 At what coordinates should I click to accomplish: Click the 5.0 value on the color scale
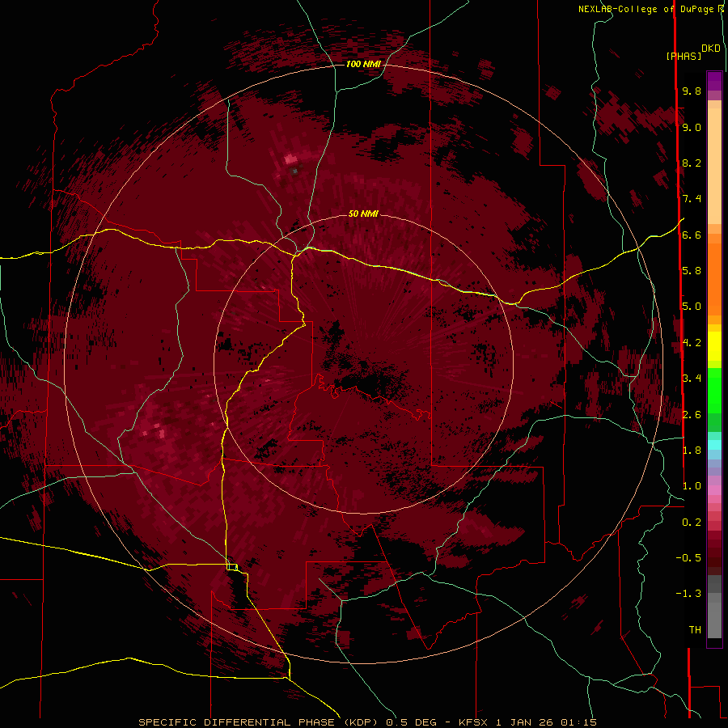pyautogui.click(x=692, y=307)
